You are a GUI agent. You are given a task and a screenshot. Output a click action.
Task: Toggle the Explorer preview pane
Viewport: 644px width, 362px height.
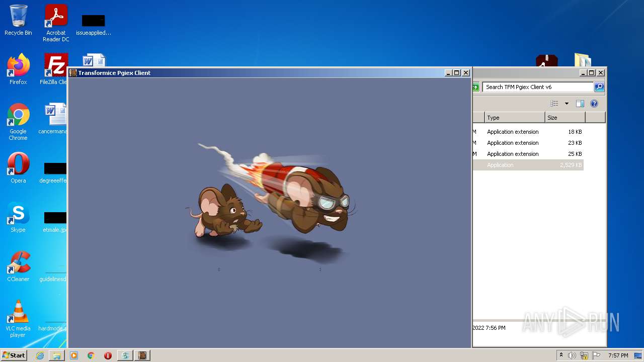tap(580, 104)
